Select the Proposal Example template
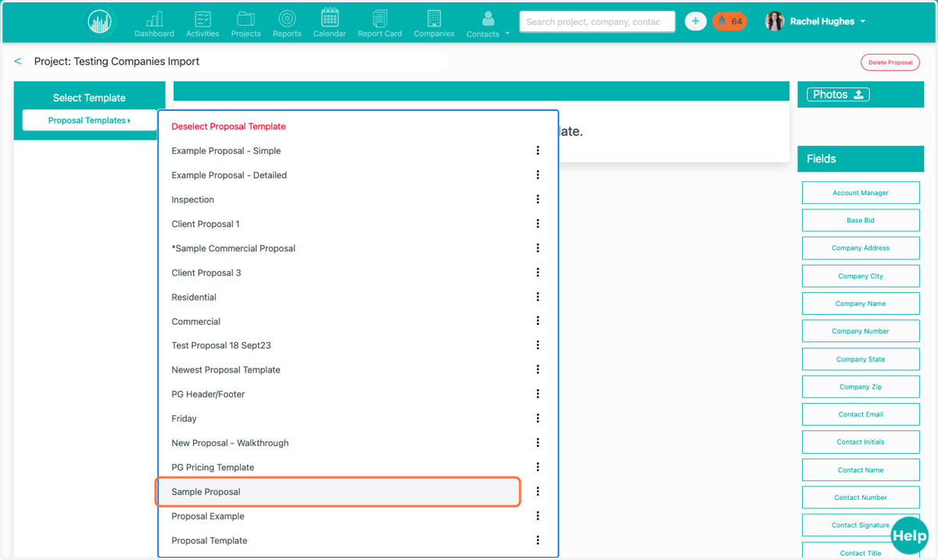The image size is (938, 560). 208,516
